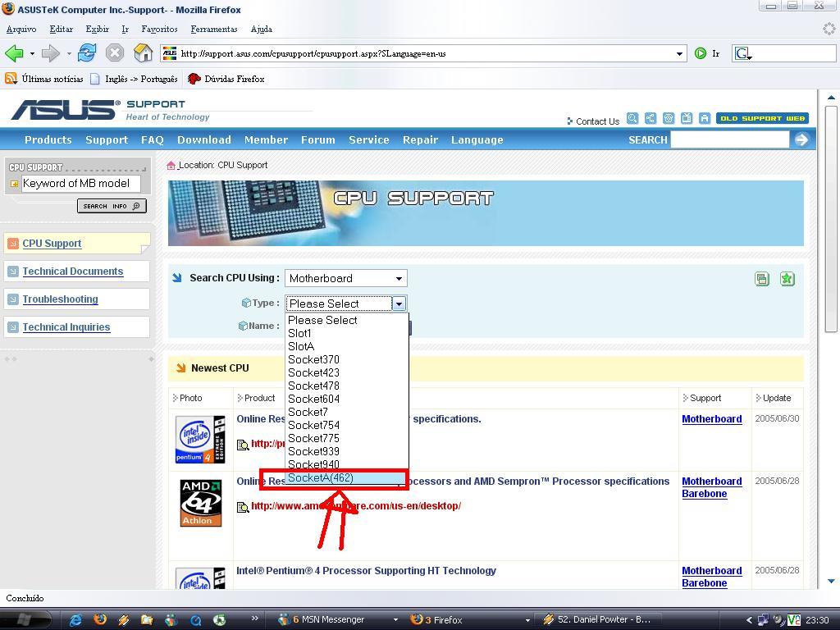This screenshot has height=630, width=840.
Task: Open the Download navigation tab
Action: (204, 139)
